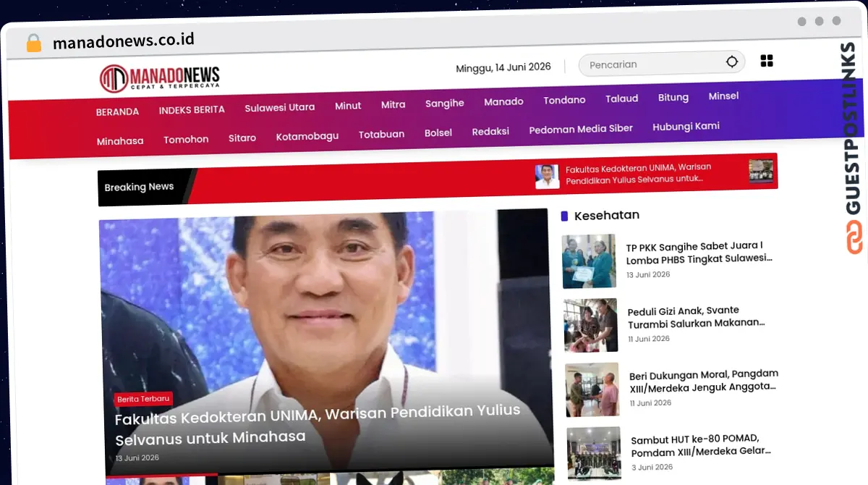The image size is (868, 485).
Task: Go to Minut section
Action: (348, 106)
